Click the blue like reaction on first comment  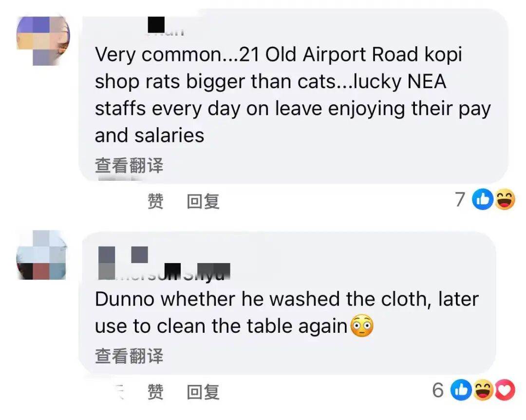[483, 200]
